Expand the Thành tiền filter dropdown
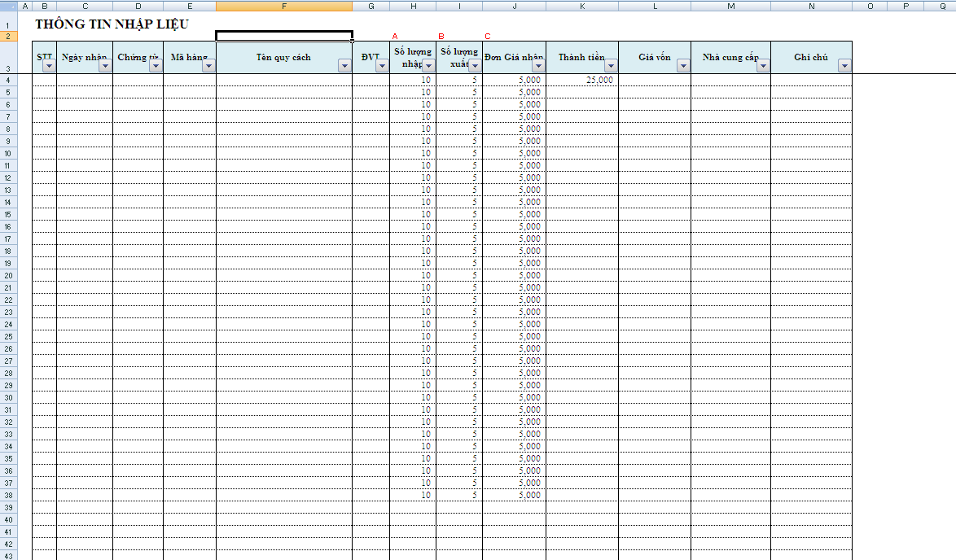The height and width of the screenshot is (560, 956). (611, 67)
